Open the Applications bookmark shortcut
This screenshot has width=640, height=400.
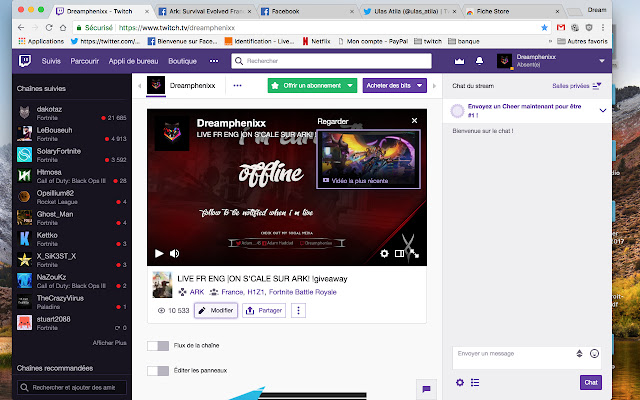(41, 41)
